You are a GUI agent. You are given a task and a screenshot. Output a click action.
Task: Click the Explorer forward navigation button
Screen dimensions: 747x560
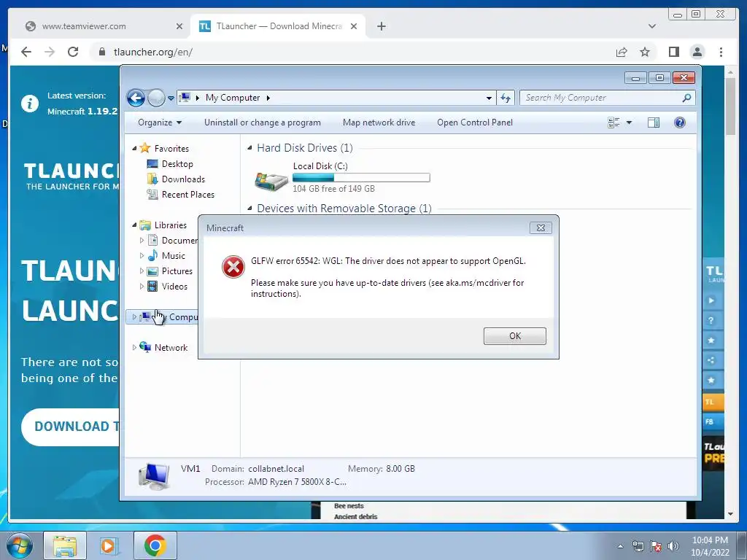[156, 98]
